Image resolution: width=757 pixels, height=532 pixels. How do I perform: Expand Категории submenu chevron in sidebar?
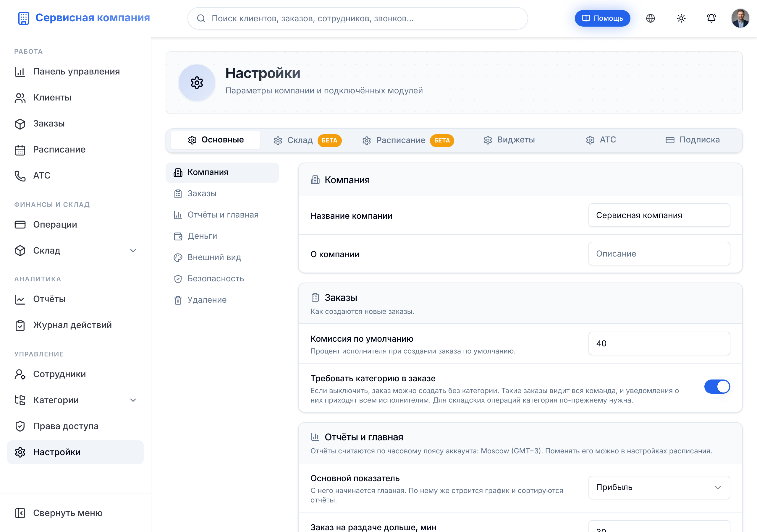133,400
